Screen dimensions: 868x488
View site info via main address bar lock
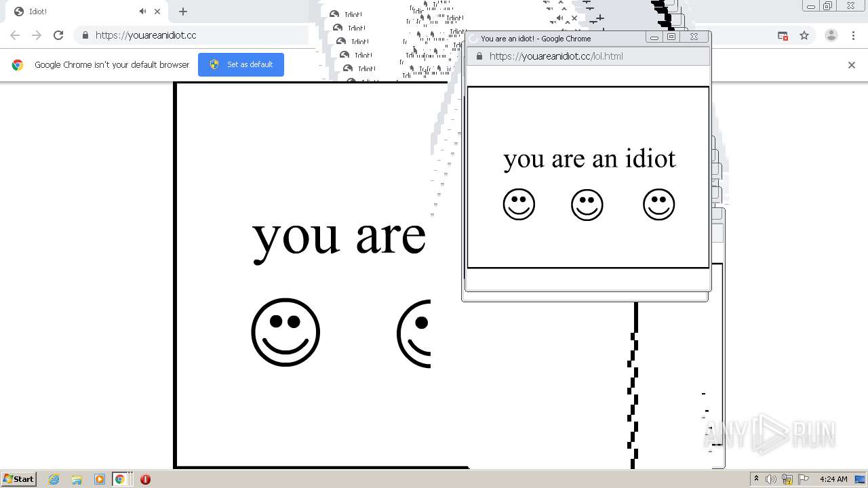(85, 35)
